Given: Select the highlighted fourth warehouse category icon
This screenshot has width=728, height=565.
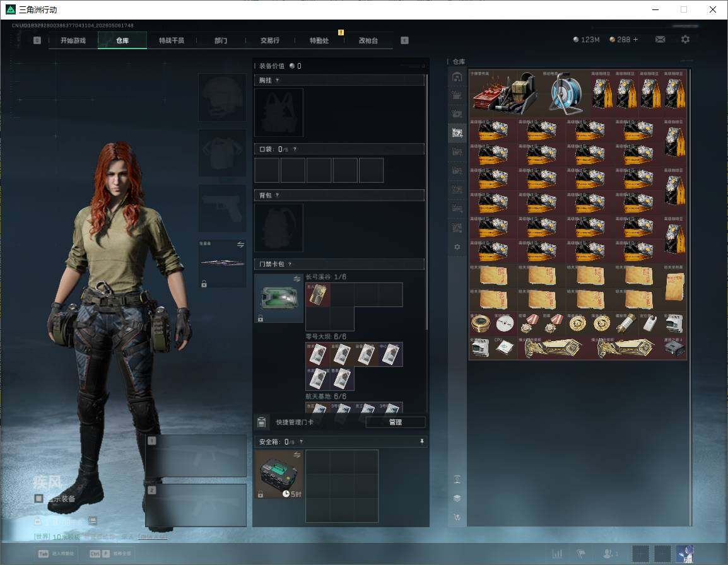Looking at the screenshot, I should point(457,133).
